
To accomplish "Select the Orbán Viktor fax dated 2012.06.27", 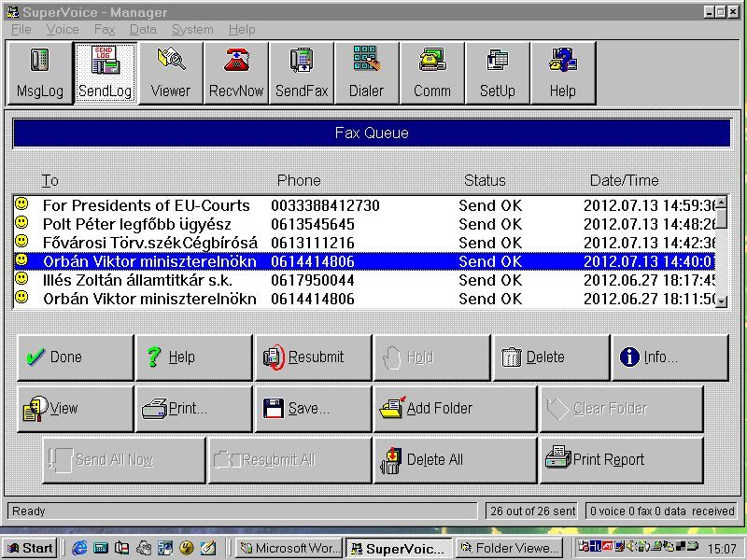I will 364,299.
